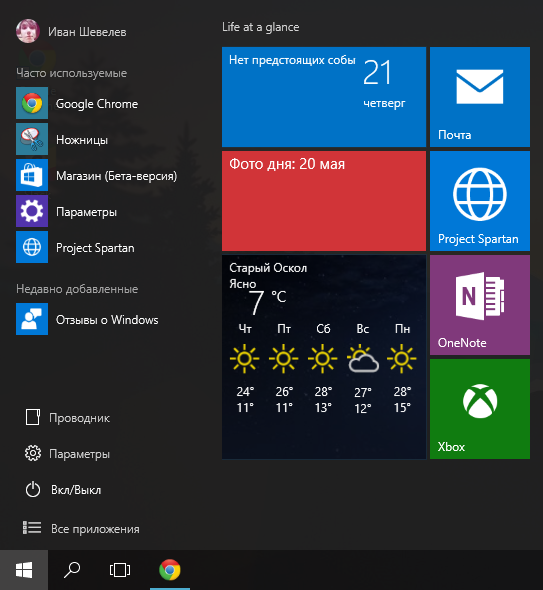Click the Пт sunny forecast icon
543x590 pixels.
pyautogui.click(x=284, y=359)
